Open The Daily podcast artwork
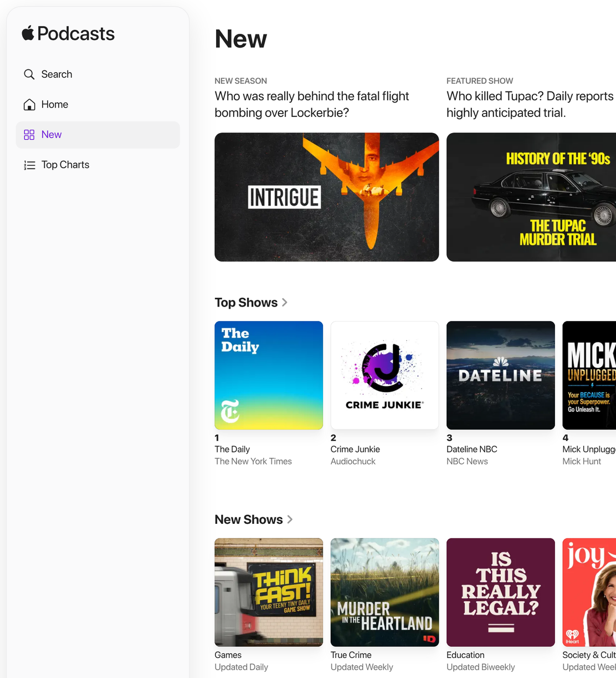 (269, 375)
